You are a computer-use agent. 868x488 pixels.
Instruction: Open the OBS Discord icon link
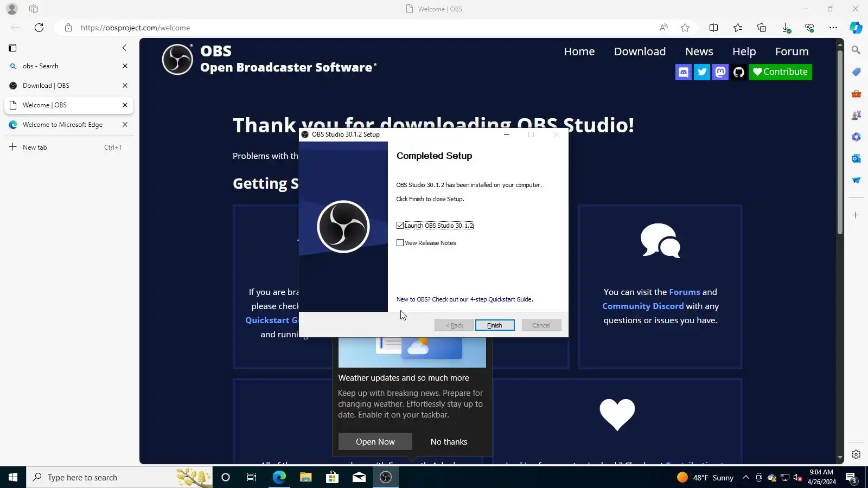684,72
